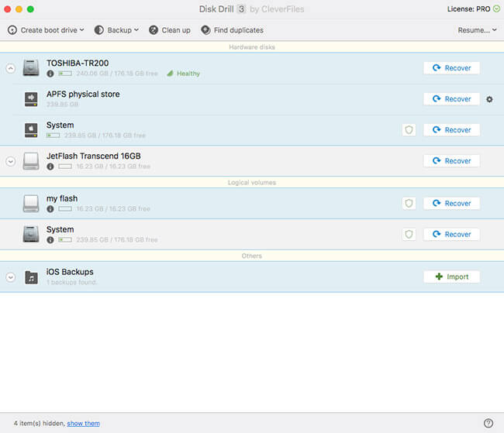Click the 'show them' hidden items link
Screen dimensions: 504x433
click(x=83, y=424)
